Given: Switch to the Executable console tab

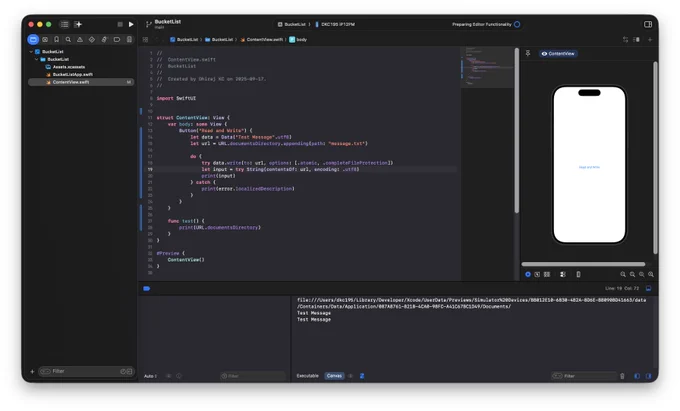Looking at the screenshot, I should [307, 376].
